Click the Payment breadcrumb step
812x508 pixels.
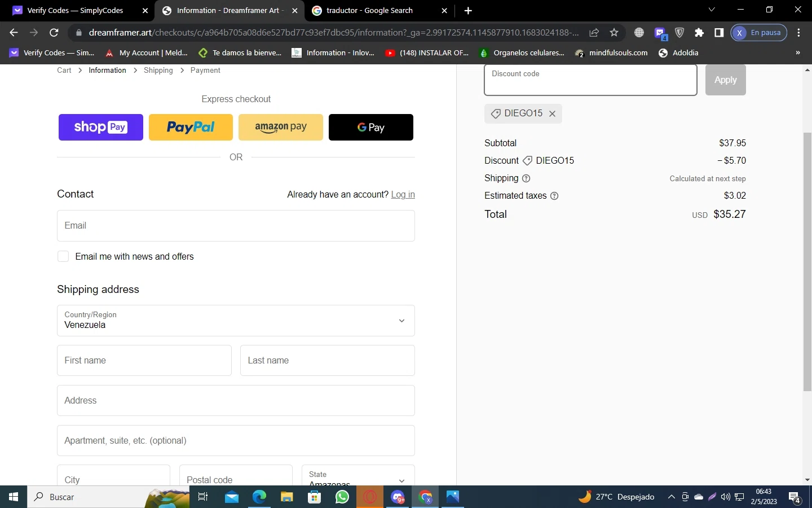click(x=205, y=70)
